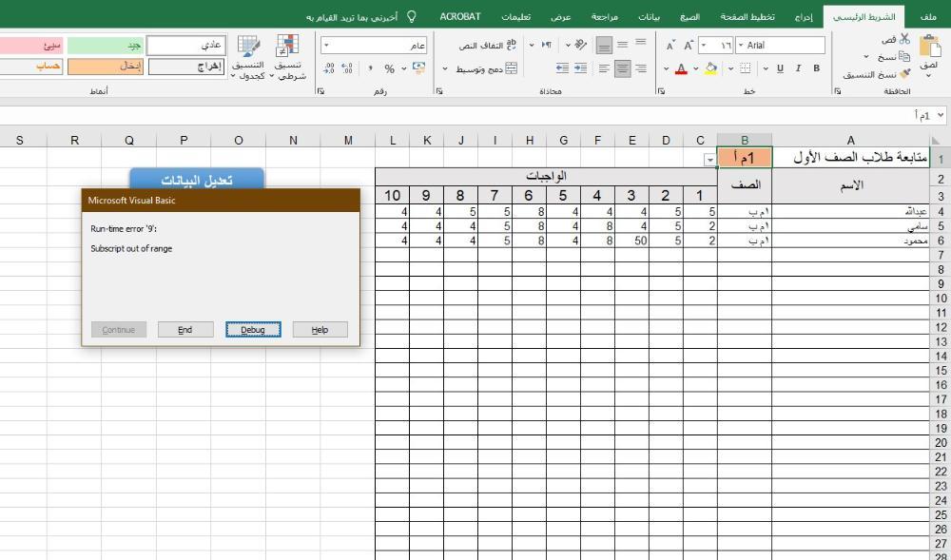This screenshot has height=560, width=951.
Task: Toggle underline formatting
Action: point(780,68)
